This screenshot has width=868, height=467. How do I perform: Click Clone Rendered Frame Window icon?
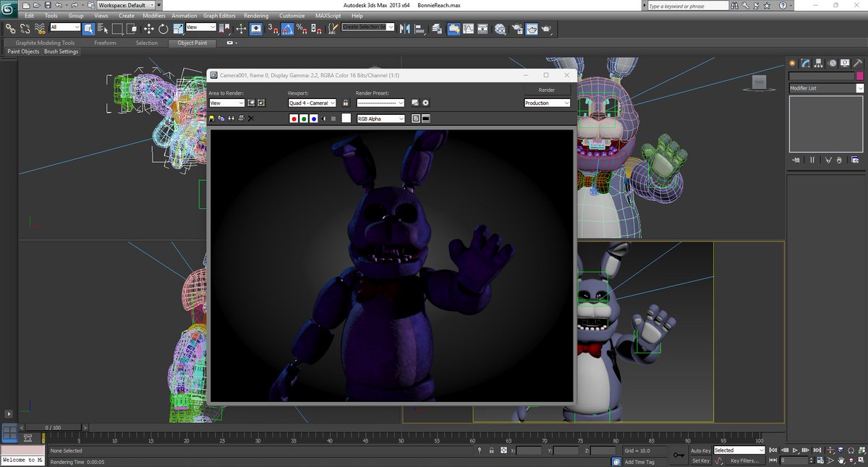click(231, 119)
